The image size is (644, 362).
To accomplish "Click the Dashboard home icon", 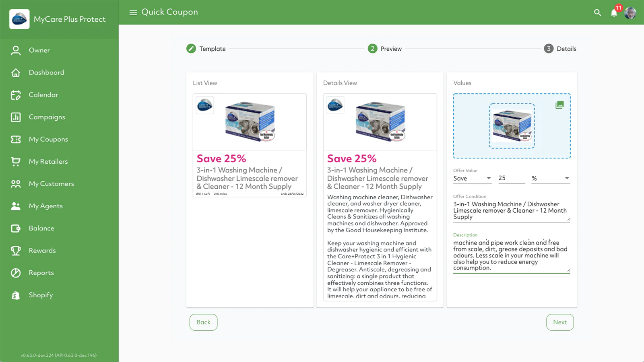I will point(16,72).
